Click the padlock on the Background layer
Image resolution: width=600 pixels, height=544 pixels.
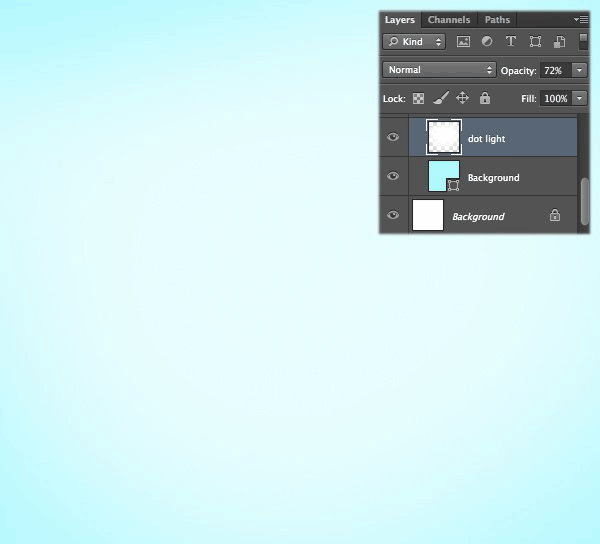point(555,215)
